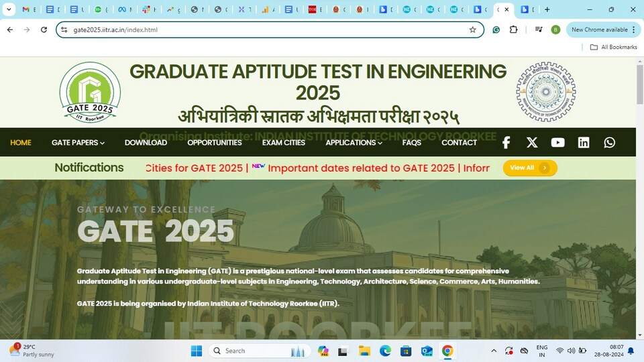
Task: Open Microsoft Edge from the taskbar
Action: tap(385, 351)
